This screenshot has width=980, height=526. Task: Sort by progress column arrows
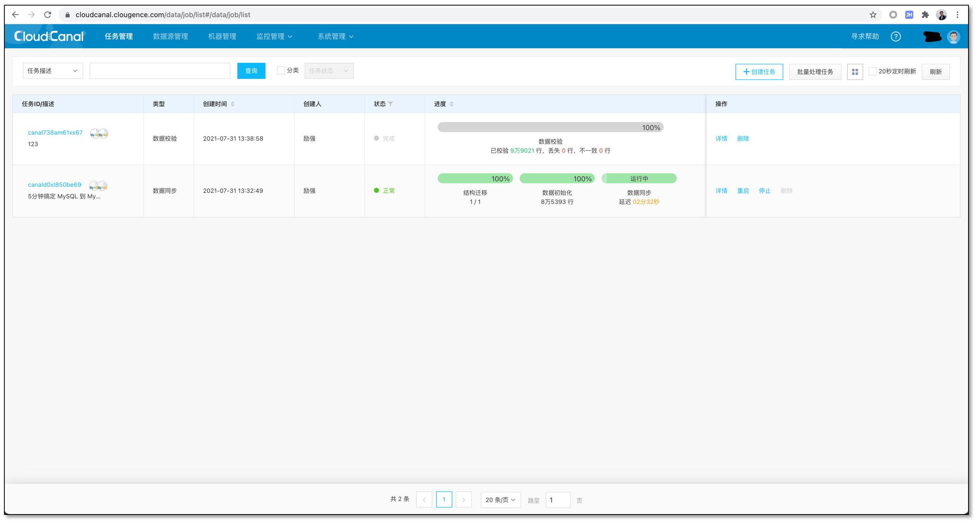tap(452, 104)
